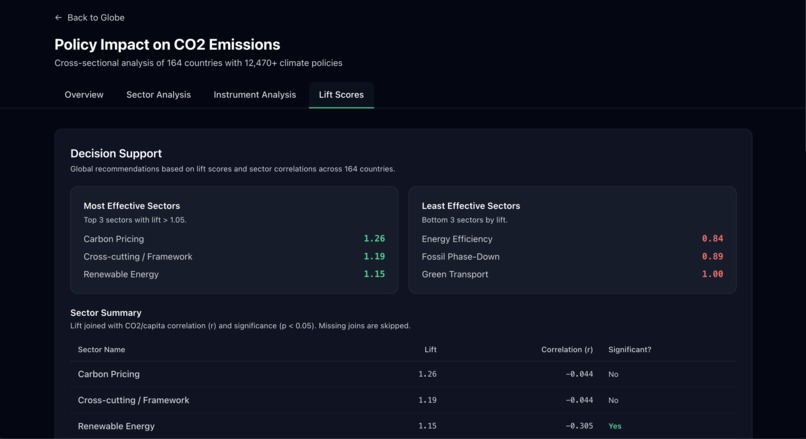
Task: Click the -0.044 value in Carbon Pricing row
Action: 579,374
